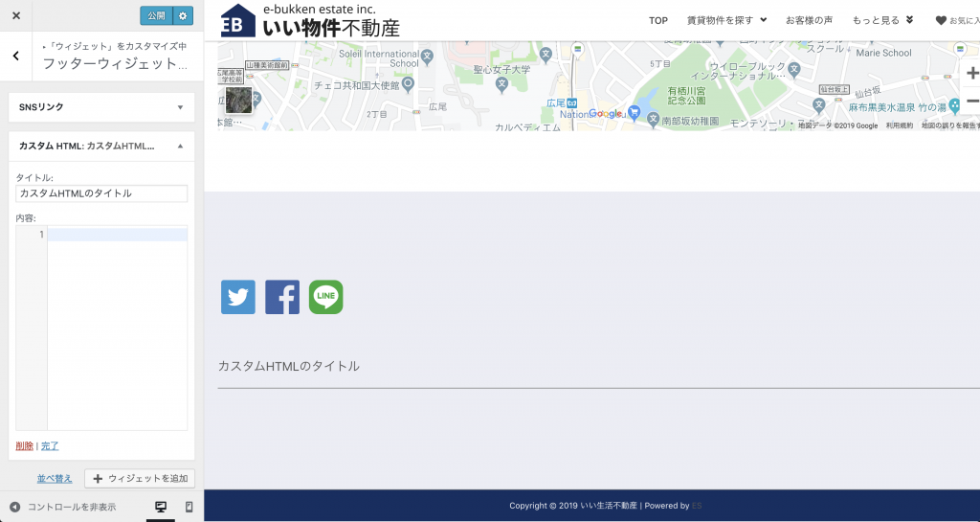Collapse the カスタム HTML widget

click(x=180, y=147)
